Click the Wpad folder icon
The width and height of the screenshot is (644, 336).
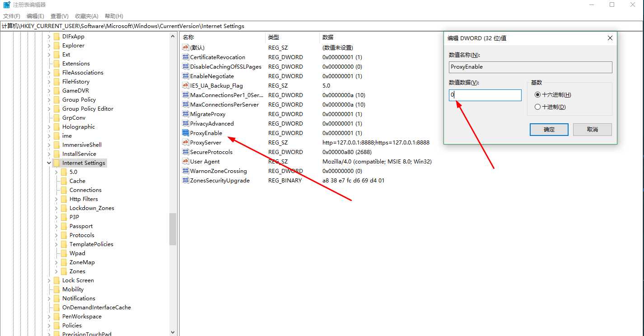(x=64, y=253)
